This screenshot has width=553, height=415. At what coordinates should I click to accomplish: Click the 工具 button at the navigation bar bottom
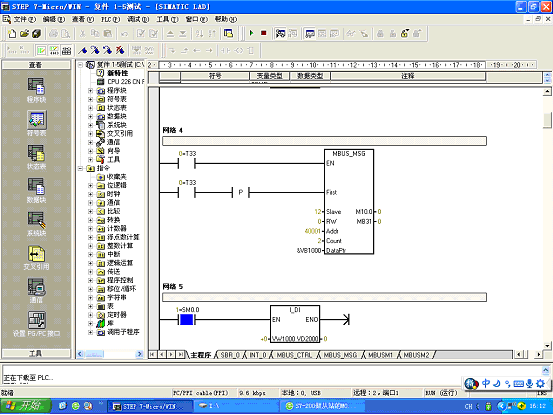click(x=36, y=353)
